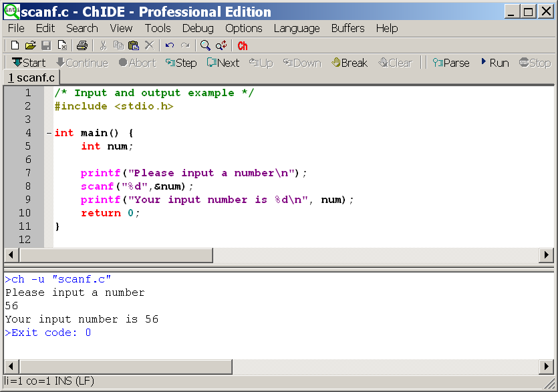Open the File menu
The image size is (558, 392).
pos(16,28)
